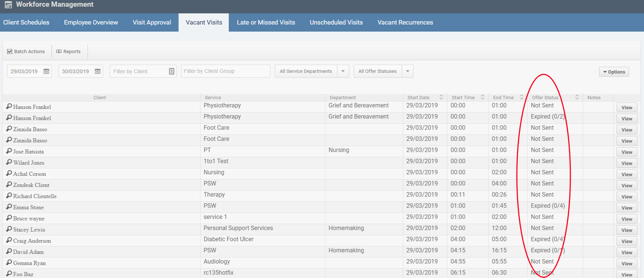644x278 pixels.
Task: Open calendar picker for 30/03/2019 date
Action: click(98, 71)
